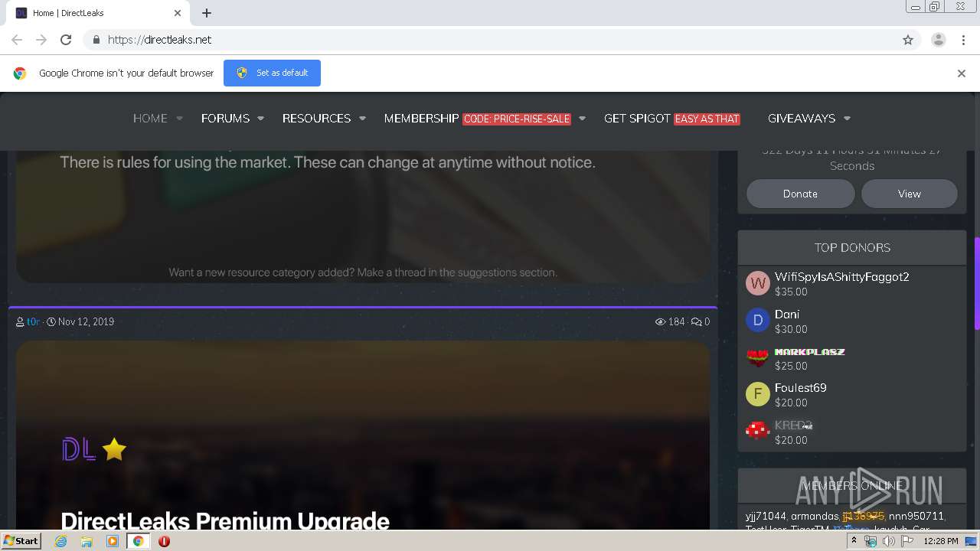Image resolution: width=980 pixels, height=551 pixels.
Task: Expand the MEMBERSHIP dropdown arrow
Action: pyautogui.click(x=582, y=119)
